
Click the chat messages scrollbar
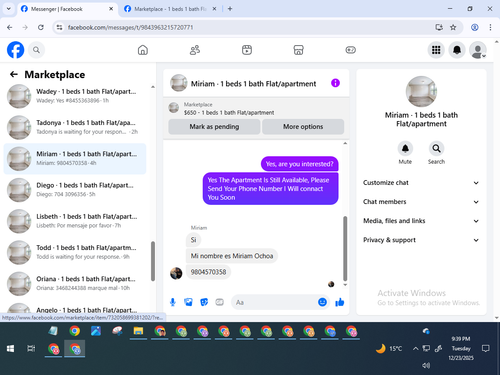pyautogui.click(x=345, y=248)
